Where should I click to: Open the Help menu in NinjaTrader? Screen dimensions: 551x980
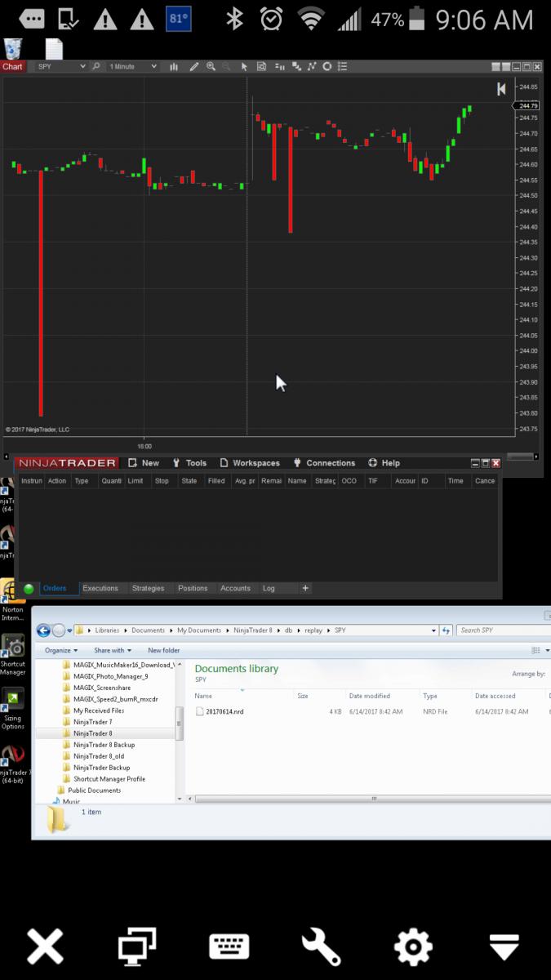384,463
